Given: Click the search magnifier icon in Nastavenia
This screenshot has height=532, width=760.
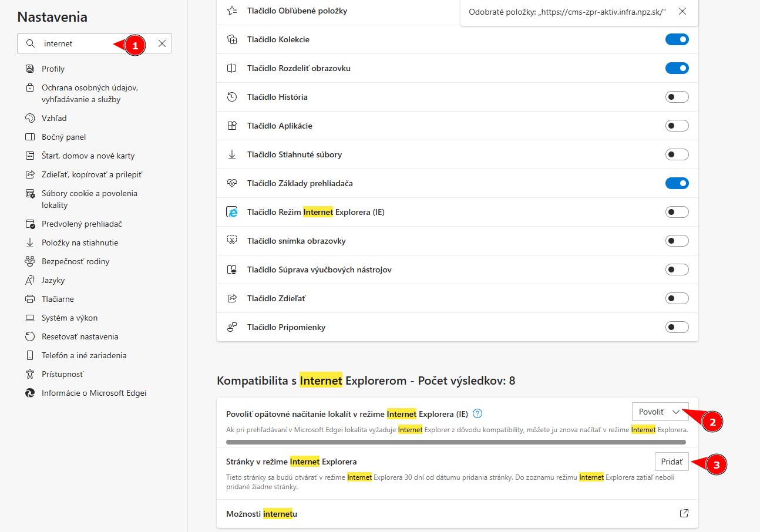Looking at the screenshot, I should (31, 43).
